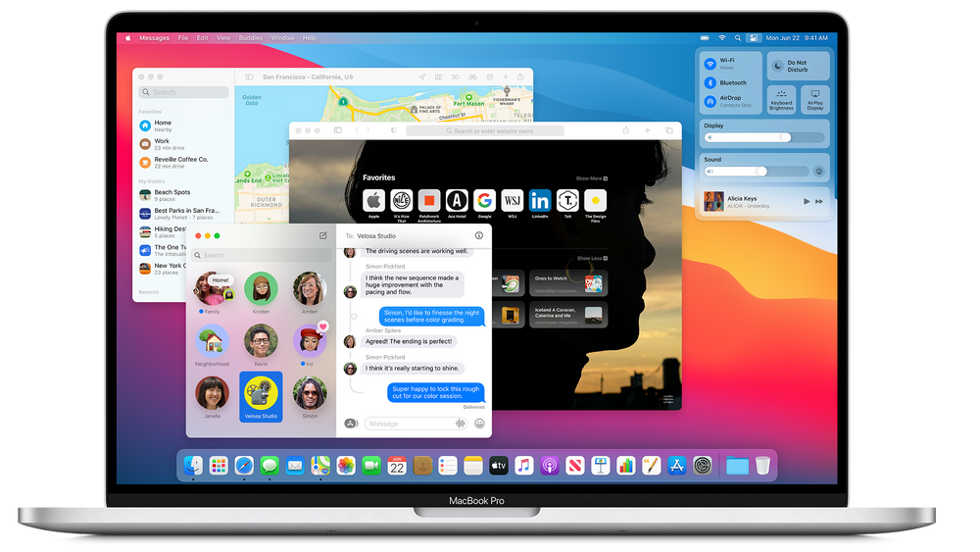Click the Look Around binoculars icon in Maps

pos(472,76)
